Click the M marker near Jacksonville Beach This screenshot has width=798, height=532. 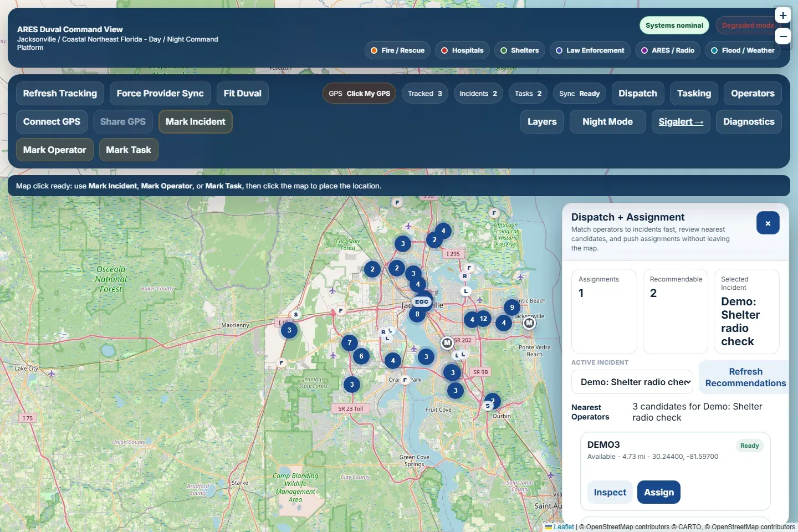point(529,323)
